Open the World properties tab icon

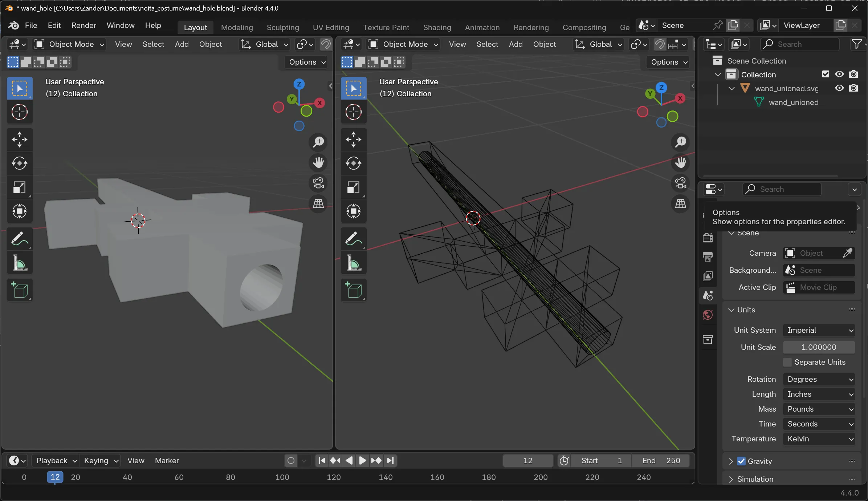[x=708, y=315]
